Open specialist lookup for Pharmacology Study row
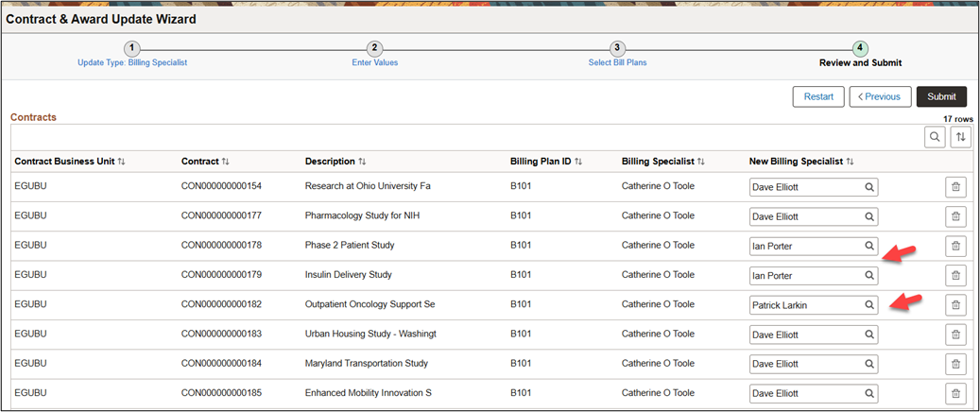980x412 pixels. (x=868, y=216)
